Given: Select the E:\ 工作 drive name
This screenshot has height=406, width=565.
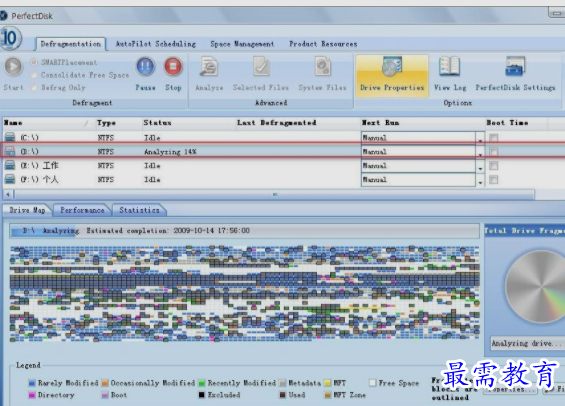Looking at the screenshot, I should pyautogui.click(x=39, y=166).
